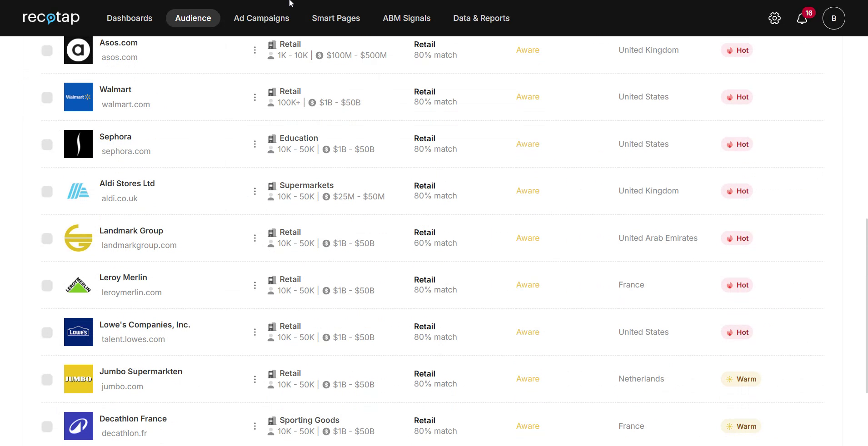Expand the kebab menu for Jumbo Supermarkten
868x446 pixels.
point(255,379)
